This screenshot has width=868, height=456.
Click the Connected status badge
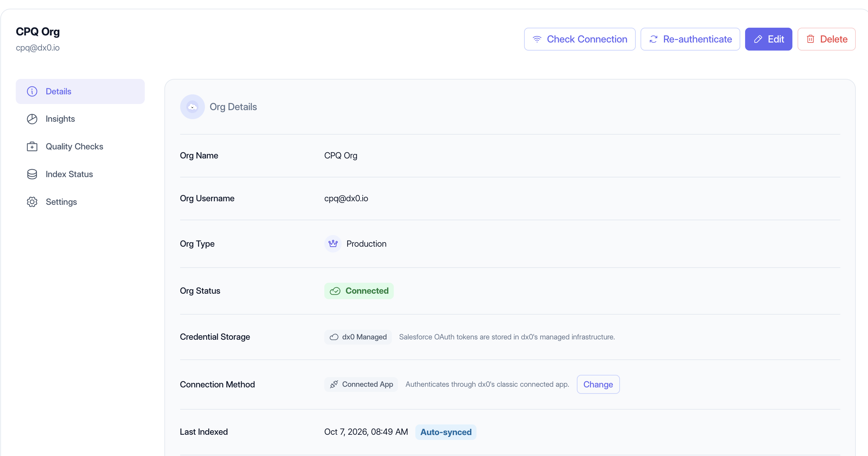[x=359, y=291]
